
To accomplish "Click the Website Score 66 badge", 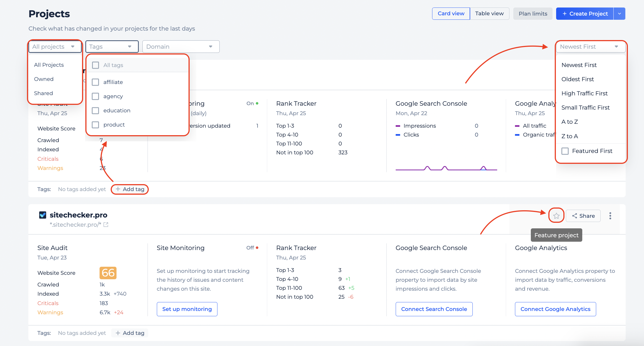I will 108,273.
